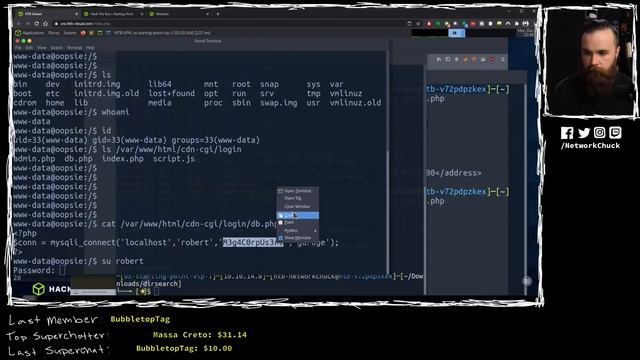Go to the browser home page
The image size is (640, 360).
point(45,24)
